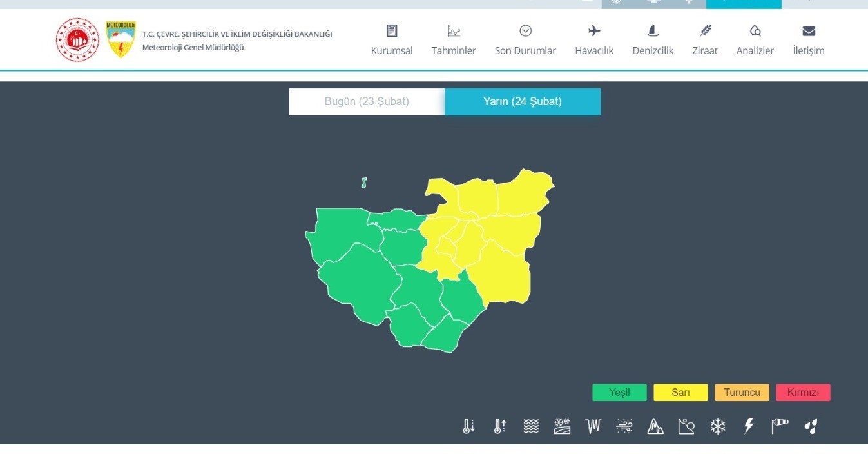Select the Yarın (24 Şubat) tab
This screenshot has width=868, height=454.
(x=523, y=102)
